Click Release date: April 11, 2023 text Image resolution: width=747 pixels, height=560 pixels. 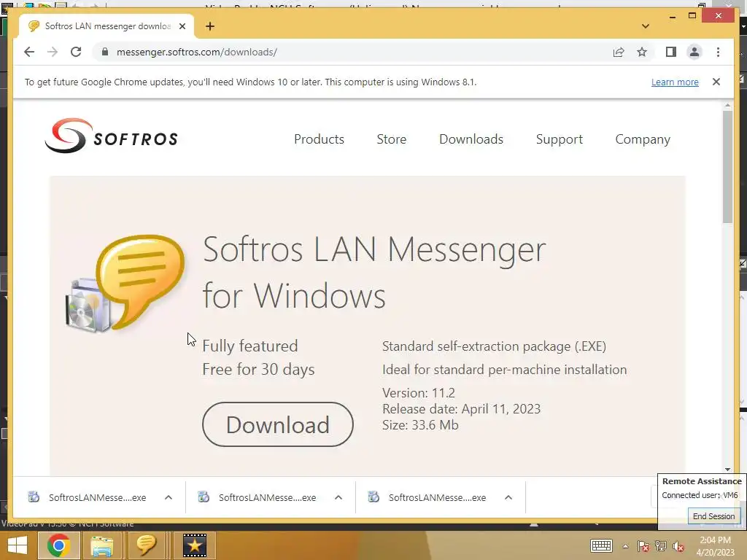coord(461,409)
